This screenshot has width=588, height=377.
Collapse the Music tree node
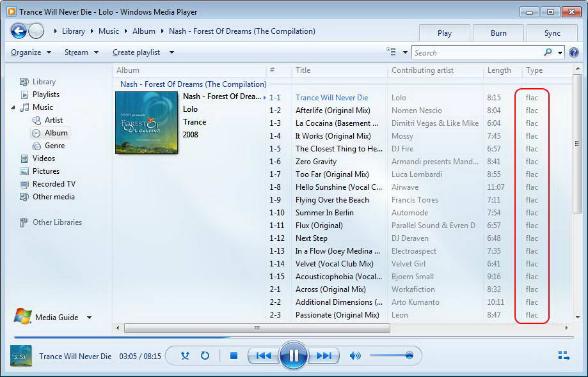pyautogui.click(x=13, y=107)
